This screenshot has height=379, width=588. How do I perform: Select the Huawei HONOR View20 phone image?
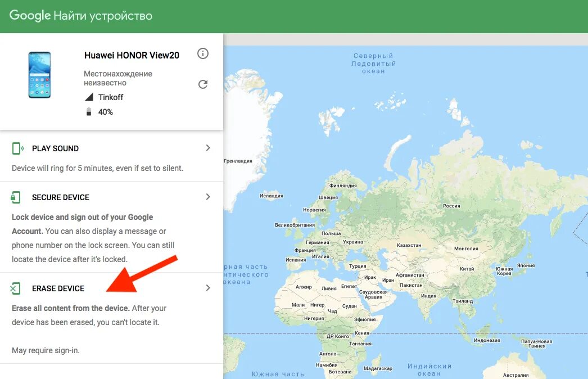point(39,75)
